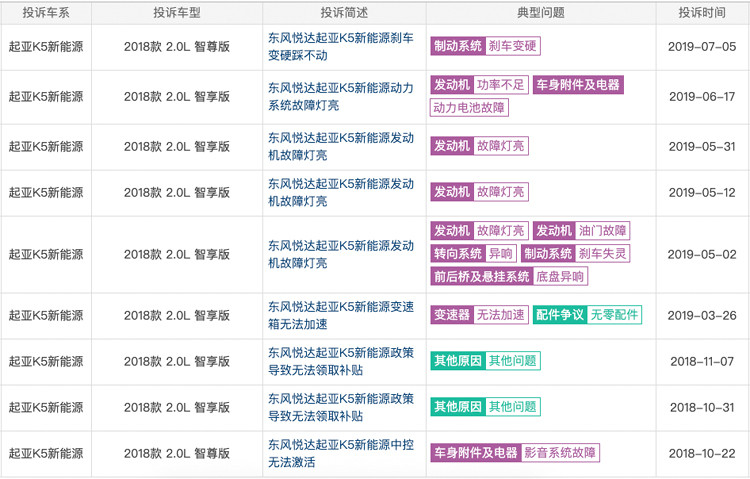Click the 变速器 无法加速 tag

click(x=479, y=315)
